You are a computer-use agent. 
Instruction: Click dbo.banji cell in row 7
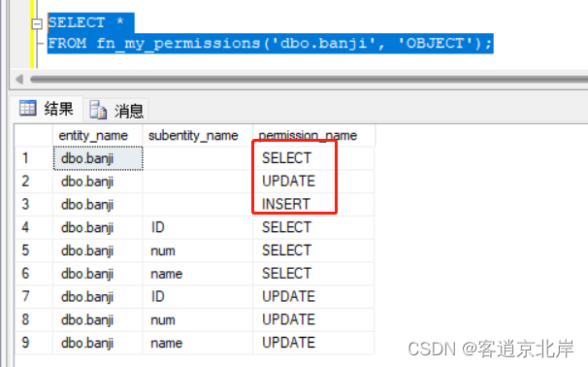coord(97,297)
